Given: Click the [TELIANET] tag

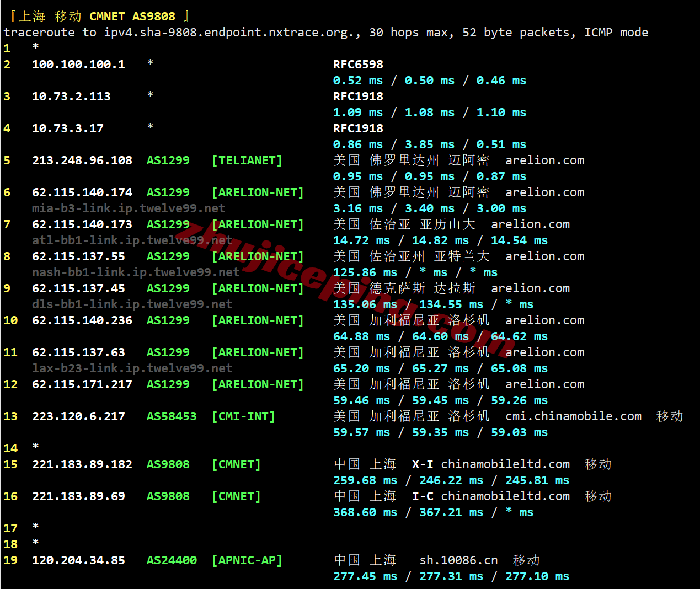Looking at the screenshot, I should (x=247, y=160).
